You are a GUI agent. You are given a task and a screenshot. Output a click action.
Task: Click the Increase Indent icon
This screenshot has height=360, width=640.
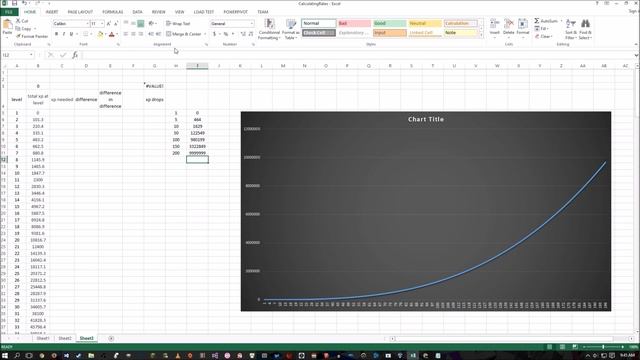158,34
